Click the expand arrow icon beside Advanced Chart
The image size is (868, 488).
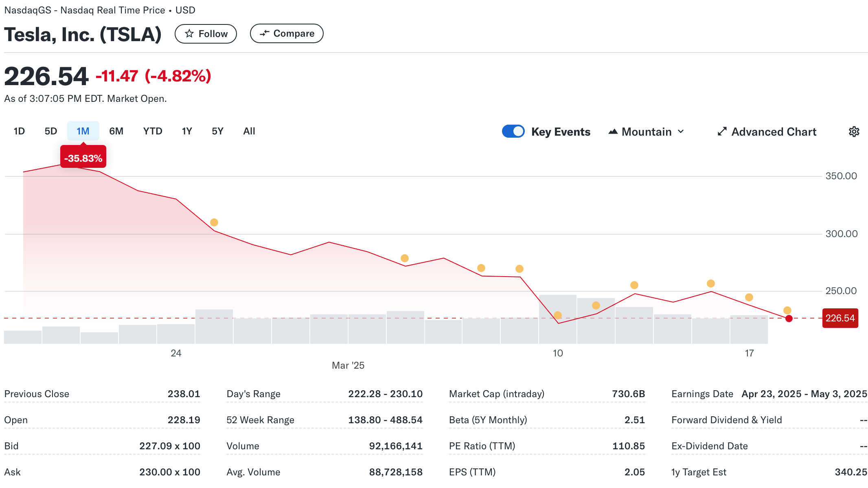(x=722, y=132)
